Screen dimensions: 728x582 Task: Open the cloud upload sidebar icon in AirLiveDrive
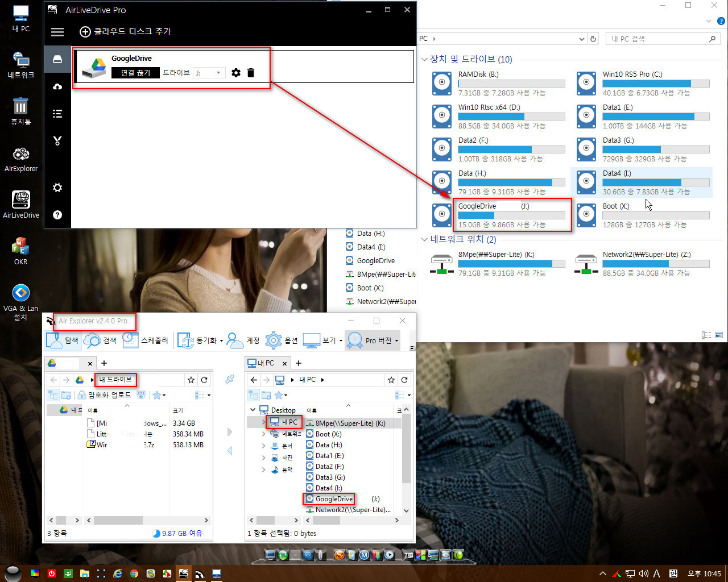[57, 86]
